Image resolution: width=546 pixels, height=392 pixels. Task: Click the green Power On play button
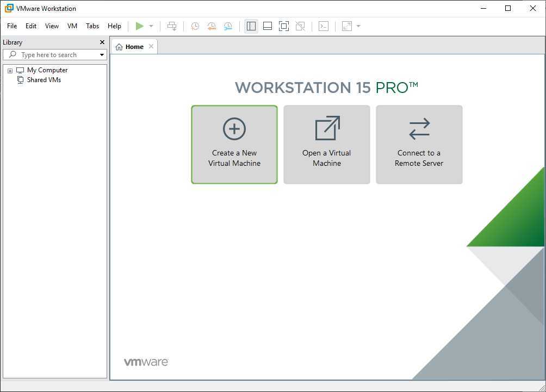(x=140, y=26)
